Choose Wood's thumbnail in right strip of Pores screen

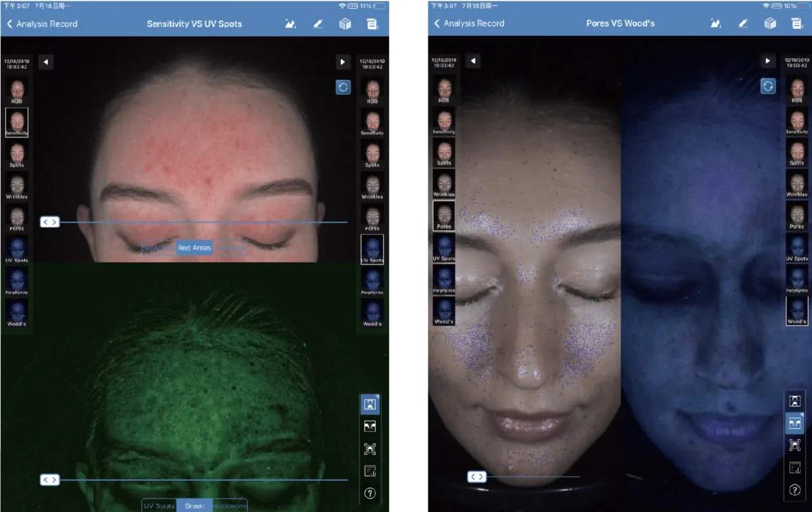pyautogui.click(x=797, y=310)
